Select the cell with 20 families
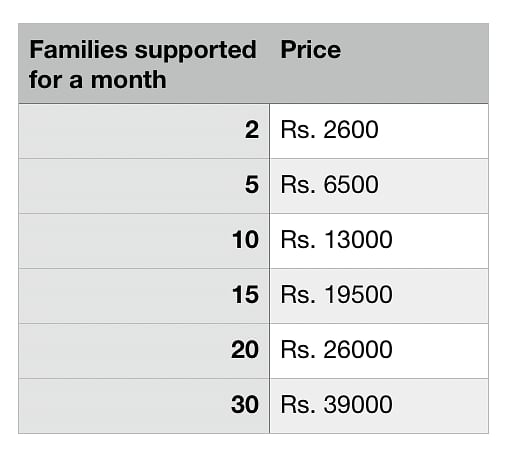The width and height of the screenshot is (512, 460). point(144,351)
